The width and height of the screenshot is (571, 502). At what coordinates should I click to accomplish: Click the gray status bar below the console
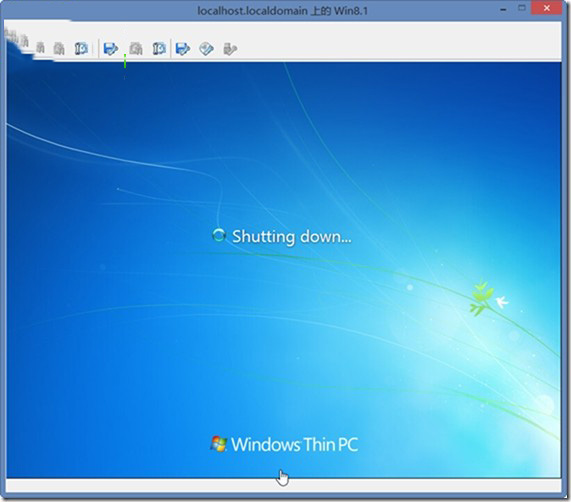[284, 486]
